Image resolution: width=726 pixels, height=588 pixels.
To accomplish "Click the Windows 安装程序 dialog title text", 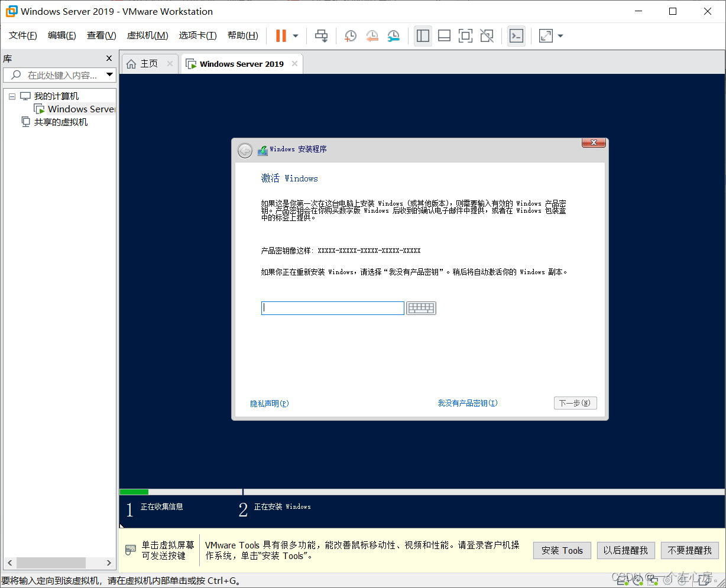I will point(298,149).
